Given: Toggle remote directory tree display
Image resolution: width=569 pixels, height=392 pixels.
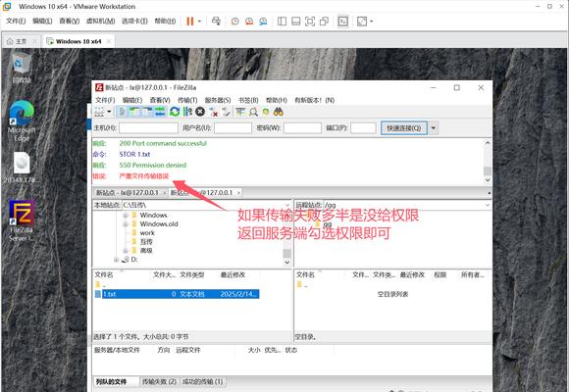Looking at the screenshot, I should (x=147, y=112).
